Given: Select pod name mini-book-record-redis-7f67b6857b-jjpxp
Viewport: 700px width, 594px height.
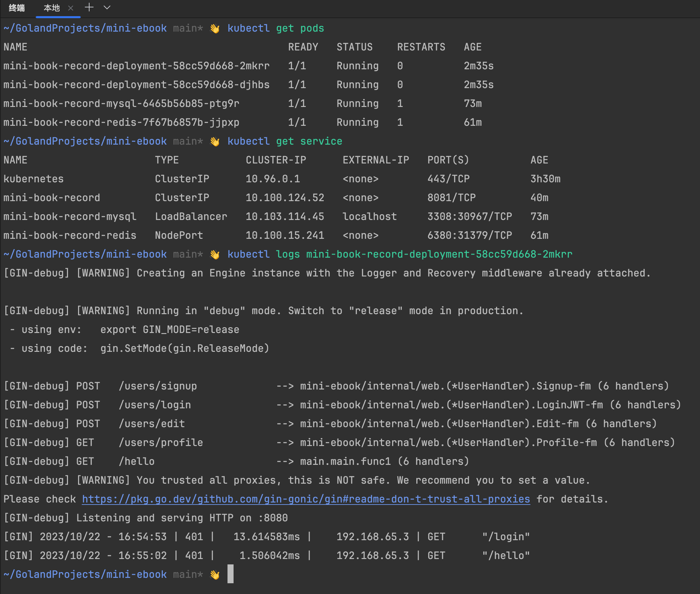Looking at the screenshot, I should click(x=121, y=122).
